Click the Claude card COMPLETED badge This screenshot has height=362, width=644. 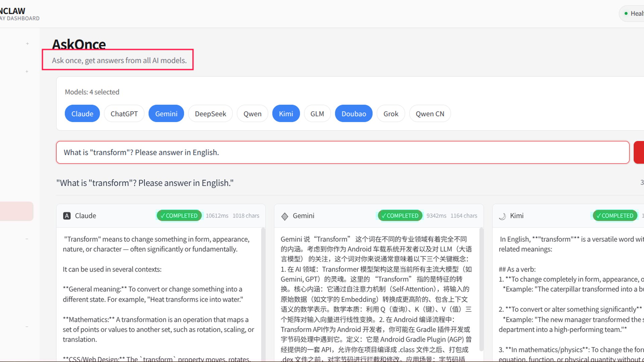179,216
